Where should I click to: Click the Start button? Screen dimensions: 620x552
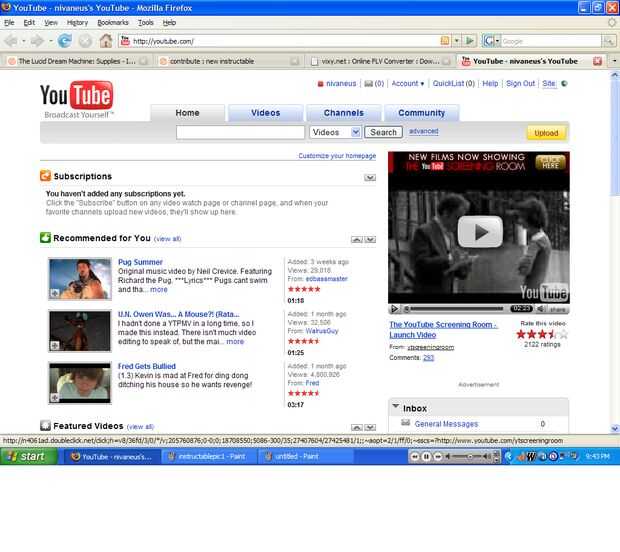coord(29,456)
